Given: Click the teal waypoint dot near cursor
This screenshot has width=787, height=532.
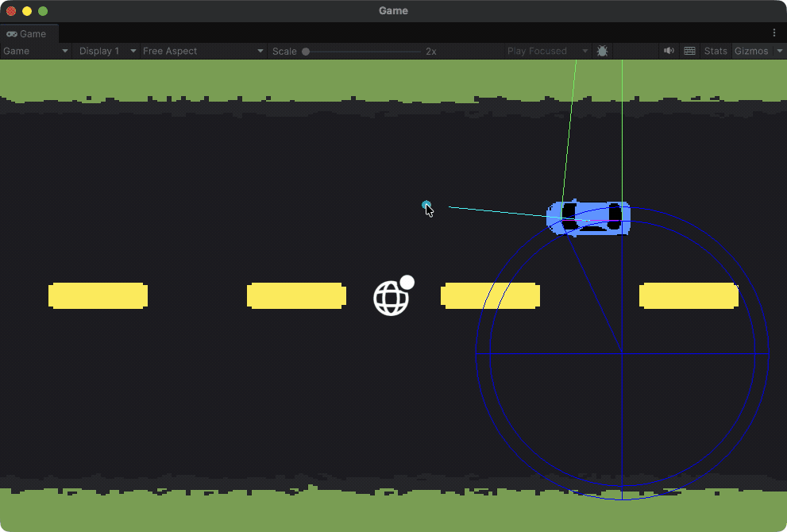Looking at the screenshot, I should tap(426, 205).
